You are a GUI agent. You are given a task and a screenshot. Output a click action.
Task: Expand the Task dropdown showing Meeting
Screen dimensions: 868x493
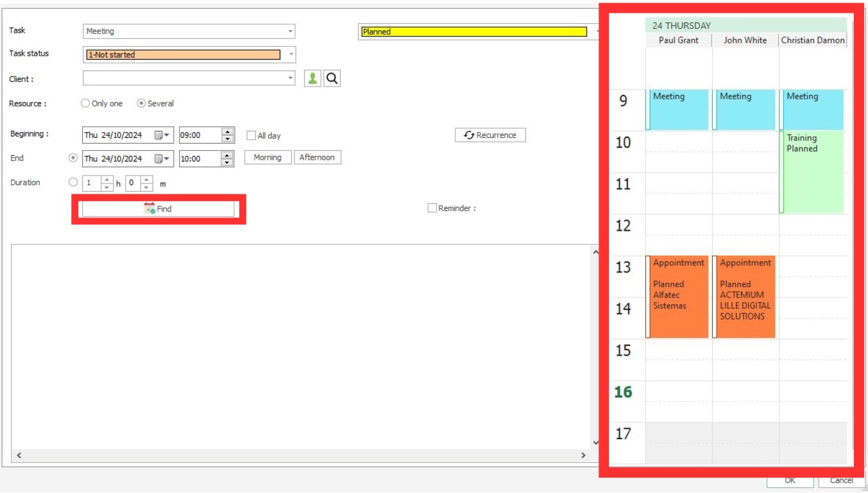(290, 31)
